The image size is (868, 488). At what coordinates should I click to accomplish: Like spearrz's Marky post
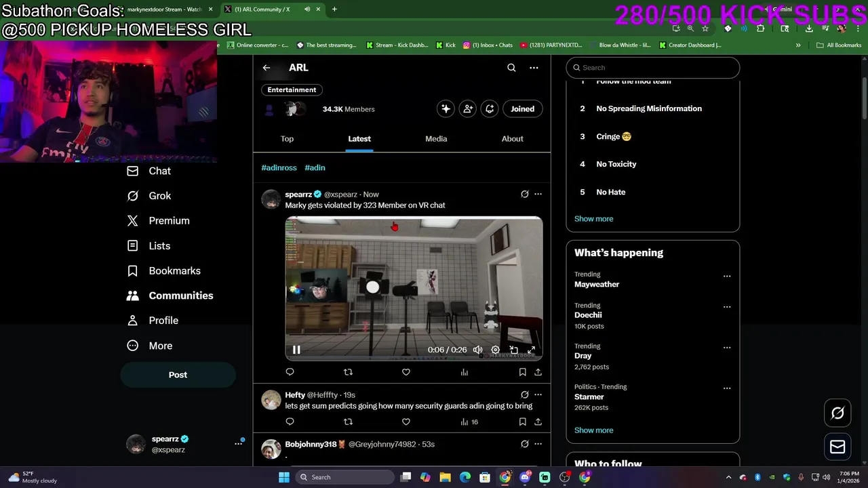(x=406, y=372)
